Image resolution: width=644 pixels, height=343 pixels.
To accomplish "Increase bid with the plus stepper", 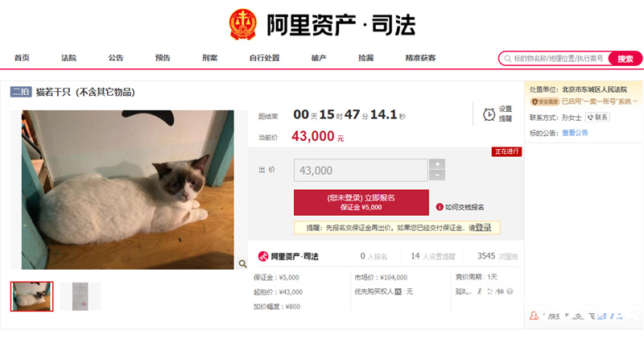I will (437, 164).
